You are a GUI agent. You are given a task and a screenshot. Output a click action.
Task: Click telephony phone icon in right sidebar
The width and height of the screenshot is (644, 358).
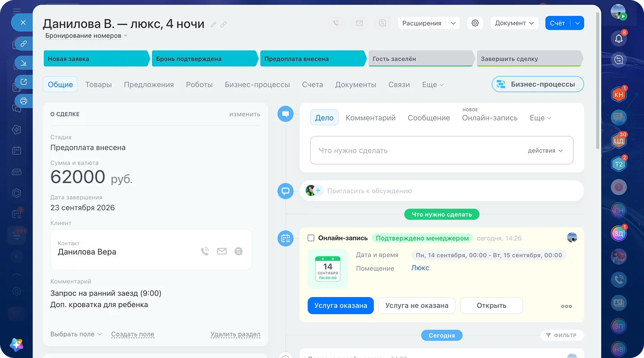point(619,280)
